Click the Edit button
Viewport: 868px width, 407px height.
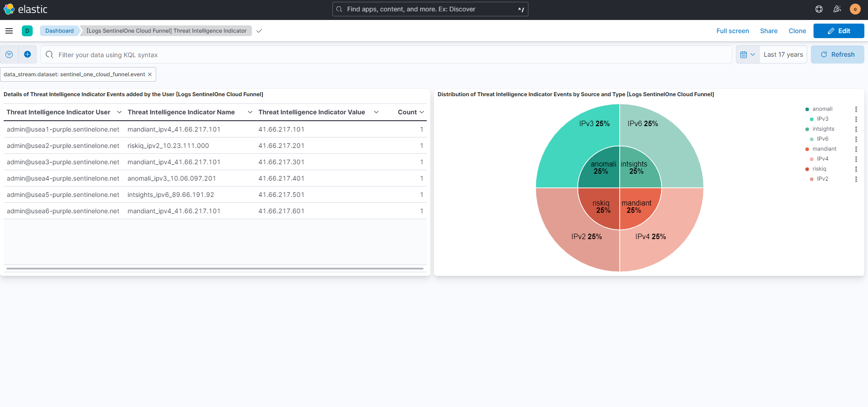[839, 31]
